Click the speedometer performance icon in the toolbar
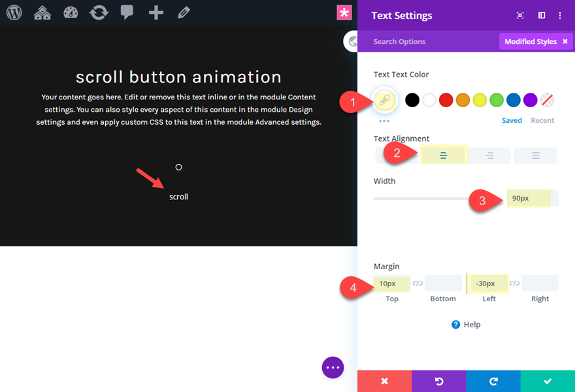Screen dimensions: 575x392 (x=70, y=12)
